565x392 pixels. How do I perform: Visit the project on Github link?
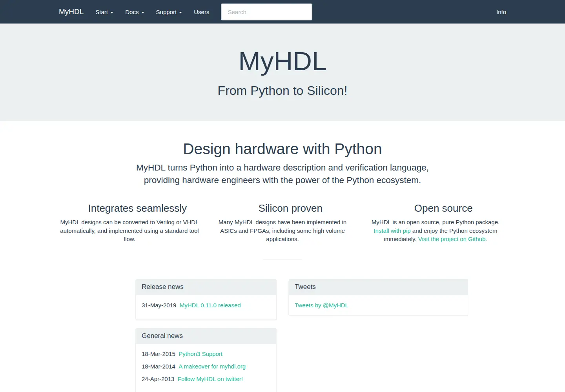pos(452,239)
